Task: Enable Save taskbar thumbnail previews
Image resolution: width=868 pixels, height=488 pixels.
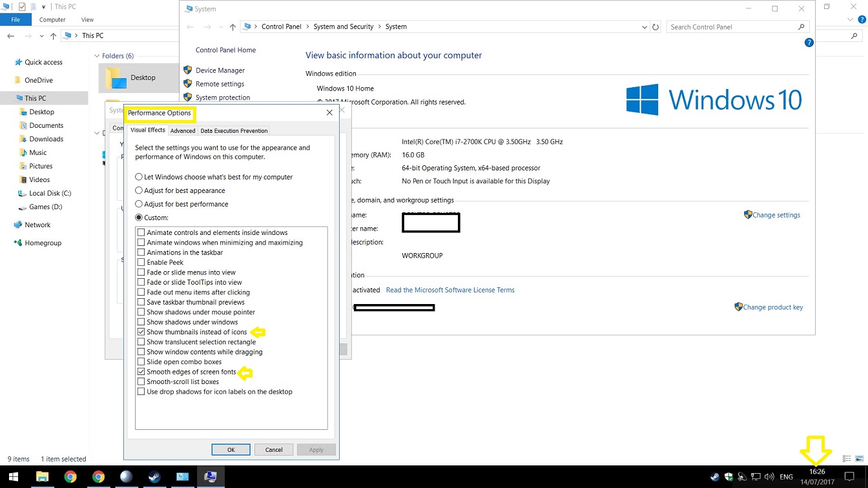Action: click(141, 302)
